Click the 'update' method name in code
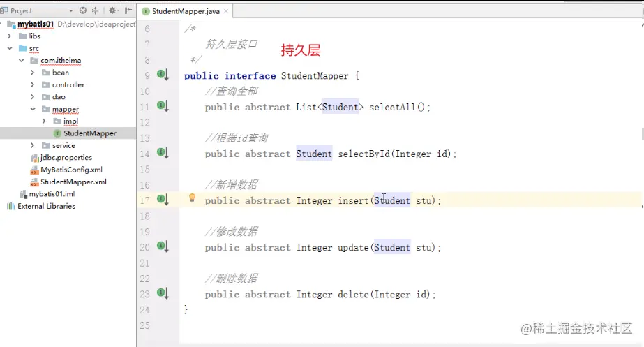644x347 pixels. tap(353, 247)
